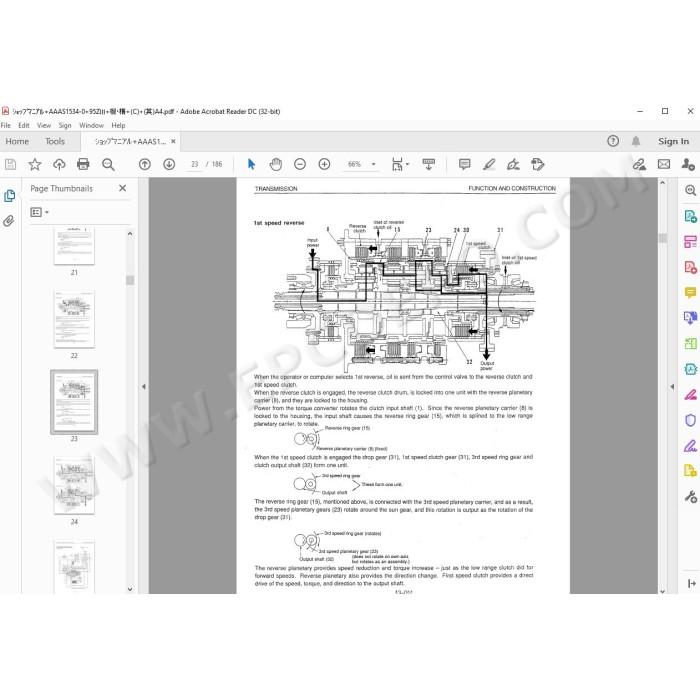Click the page number input field

click(x=195, y=164)
